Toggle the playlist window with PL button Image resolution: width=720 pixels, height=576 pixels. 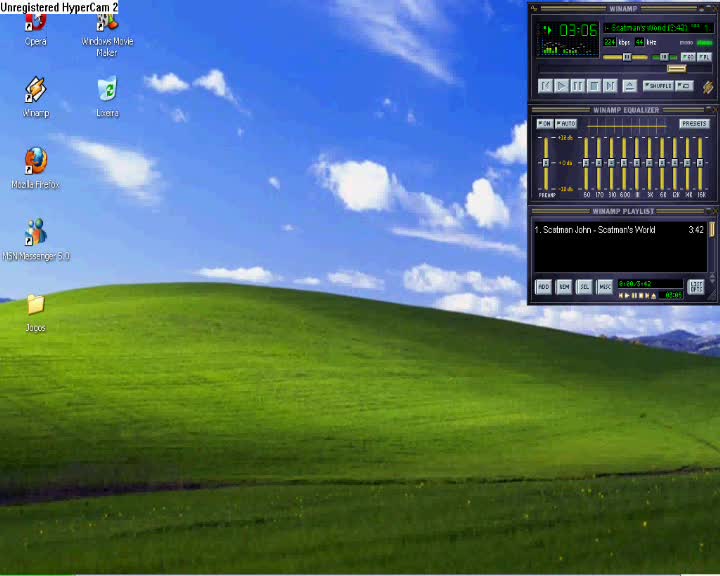point(704,57)
